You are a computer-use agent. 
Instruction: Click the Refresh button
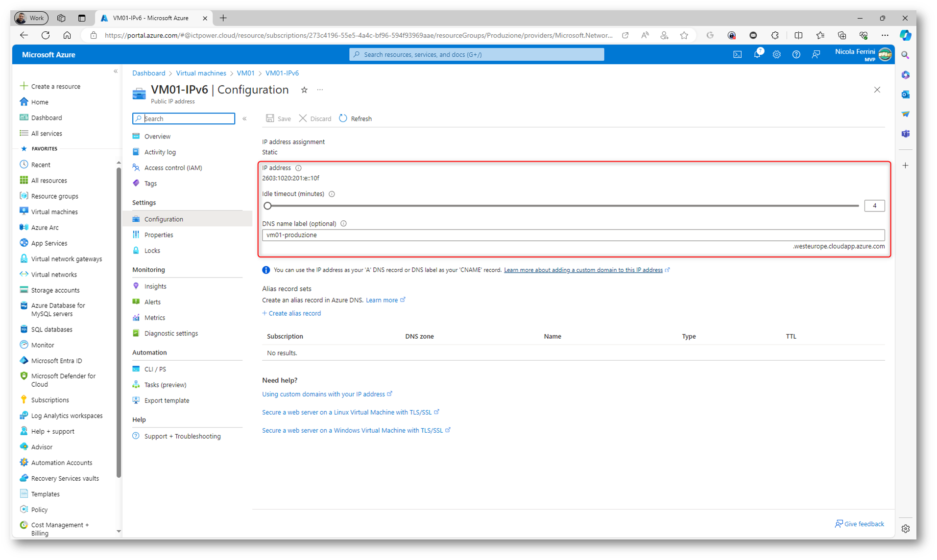(x=355, y=118)
